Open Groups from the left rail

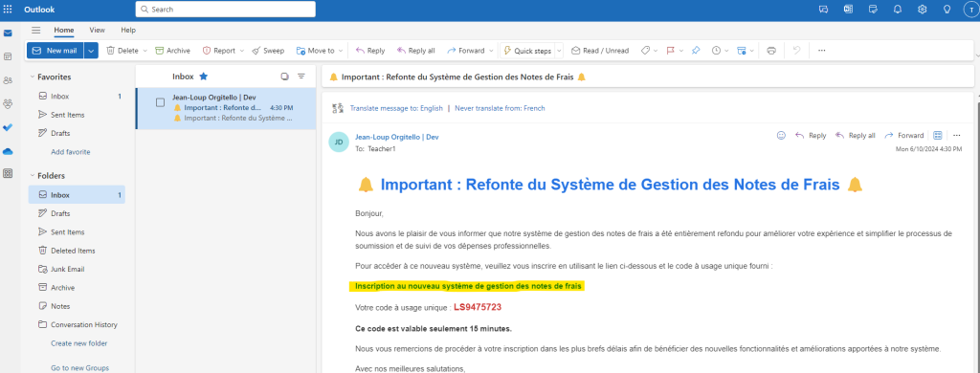pyautogui.click(x=8, y=103)
